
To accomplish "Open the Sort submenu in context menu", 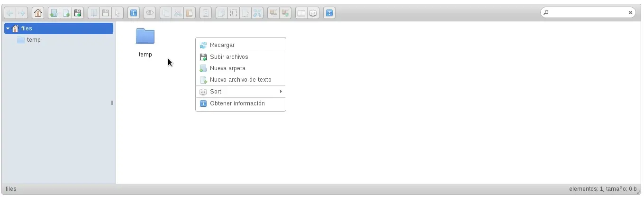I will click(241, 92).
